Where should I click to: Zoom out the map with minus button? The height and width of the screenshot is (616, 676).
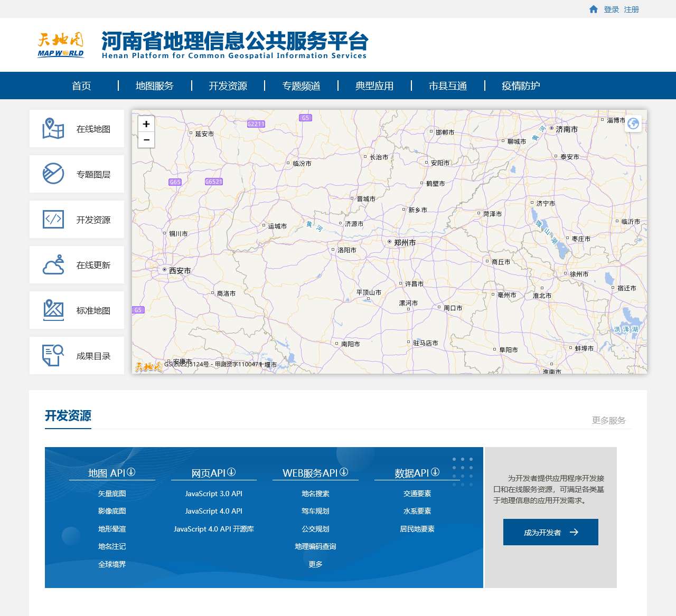coord(146,140)
